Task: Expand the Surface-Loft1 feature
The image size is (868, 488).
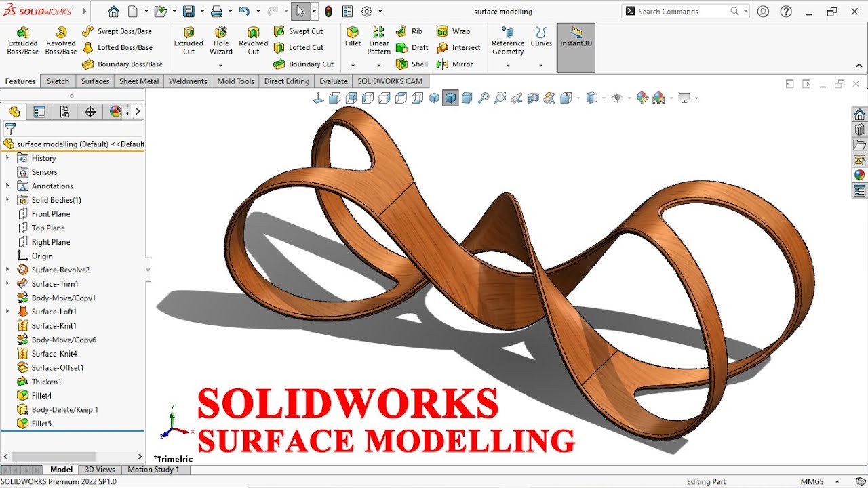Action: 7,312
